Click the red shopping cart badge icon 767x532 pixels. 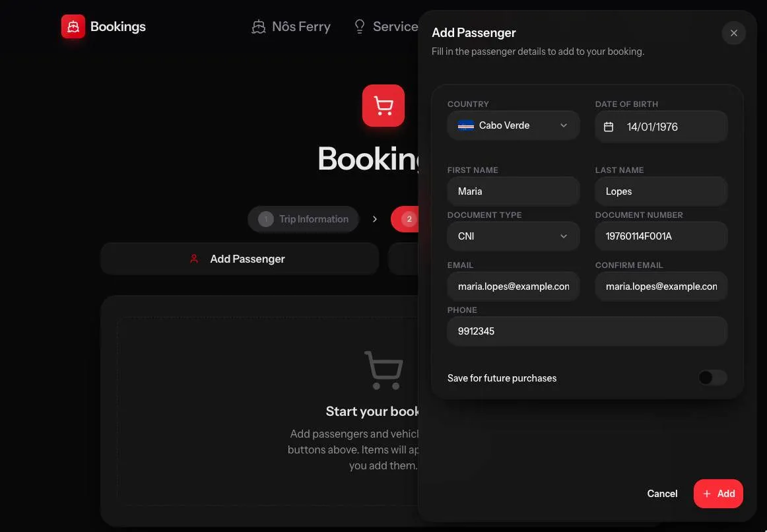click(x=383, y=106)
